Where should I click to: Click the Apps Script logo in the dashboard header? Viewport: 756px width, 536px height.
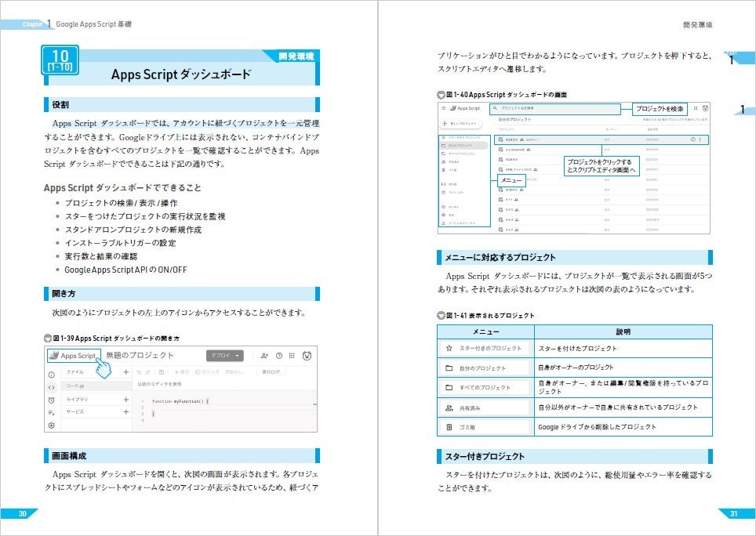coord(465,108)
